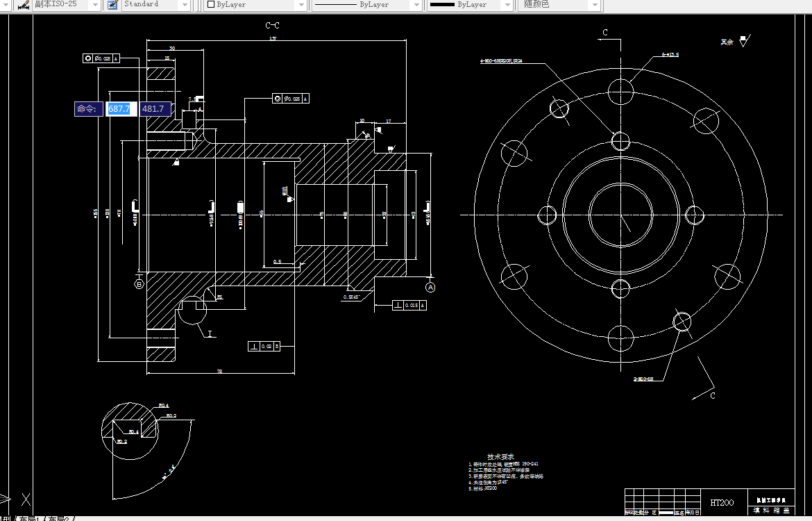Click the Text Style brush-table icon beside Standard

[112, 4]
